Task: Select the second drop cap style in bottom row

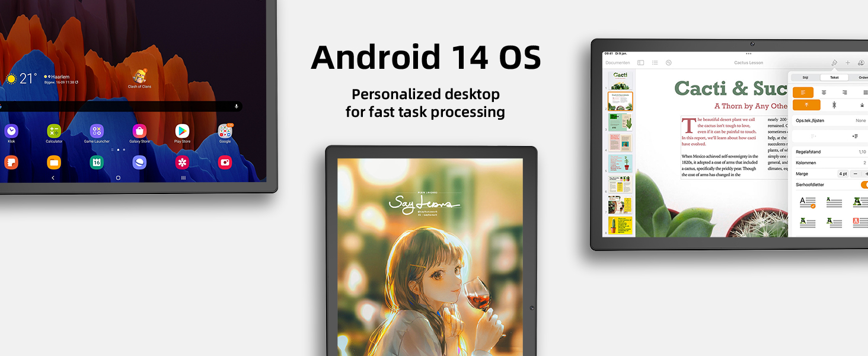Action: tap(834, 223)
